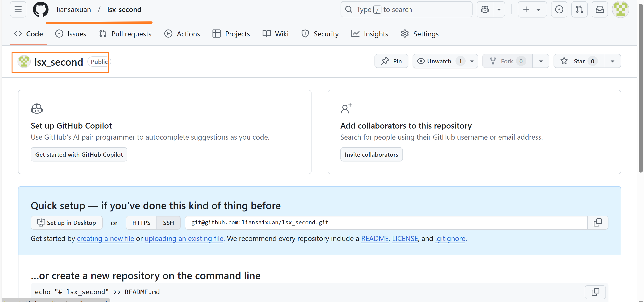Open pull requests icon in header
644x302 pixels.
coord(579,9)
